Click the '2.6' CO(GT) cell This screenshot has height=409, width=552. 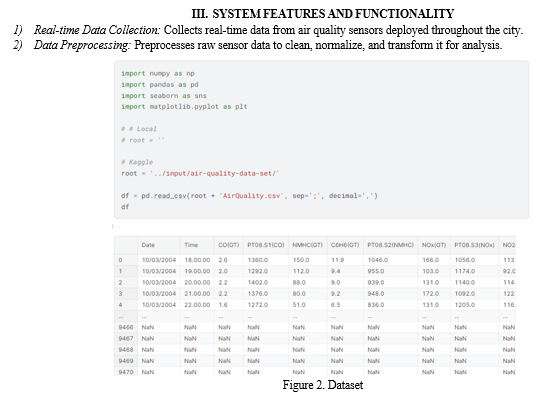pyautogui.click(x=223, y=260)
